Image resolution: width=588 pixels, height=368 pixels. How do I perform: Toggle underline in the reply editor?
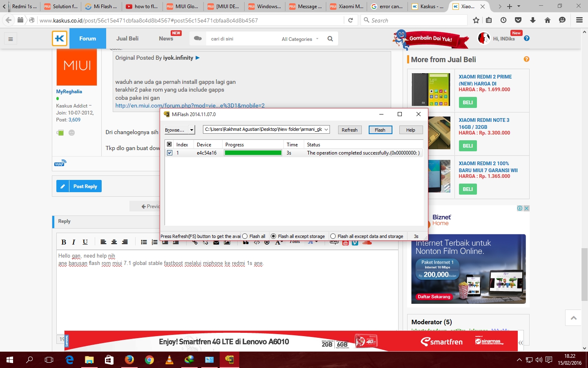85,242
